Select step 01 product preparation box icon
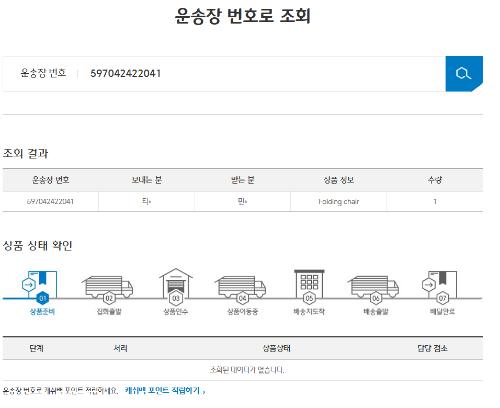 click(x=39, y=285)
